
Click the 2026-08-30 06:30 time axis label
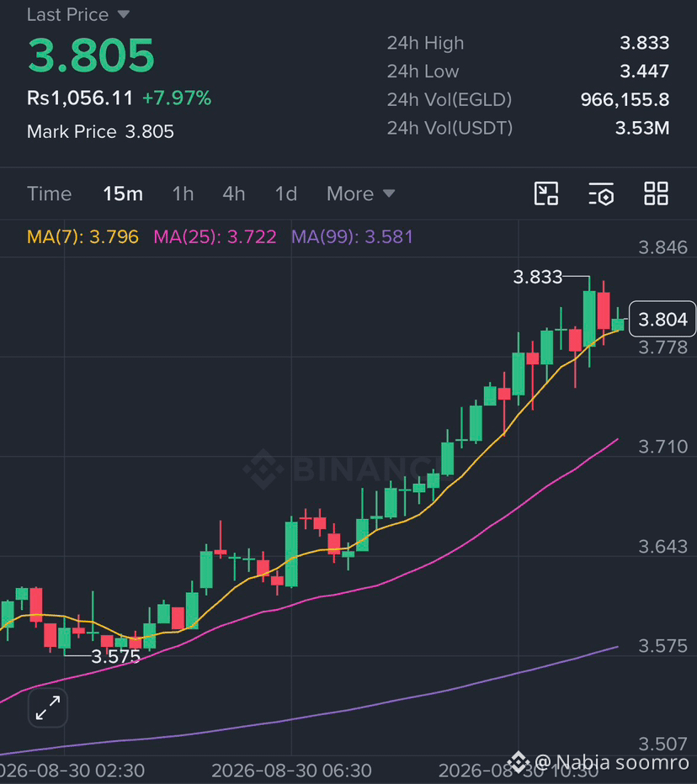[x=291, y=771]
